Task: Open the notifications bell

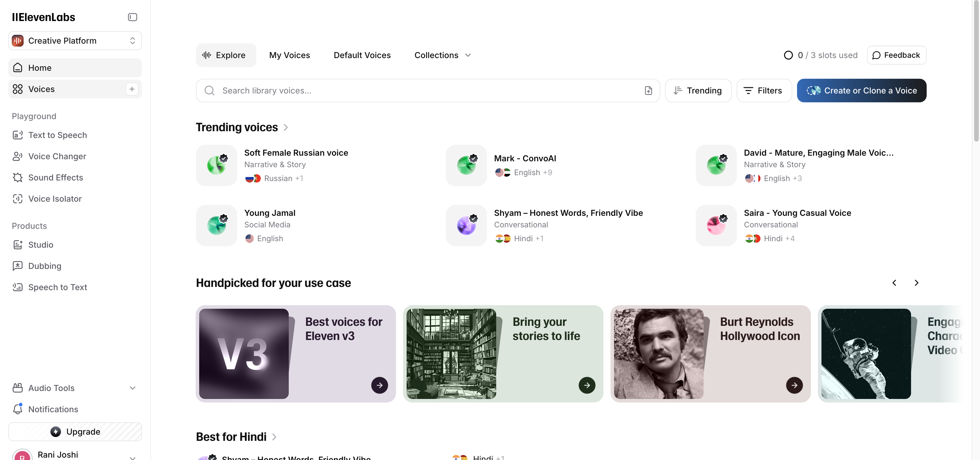Action: (x=53, y=409)
